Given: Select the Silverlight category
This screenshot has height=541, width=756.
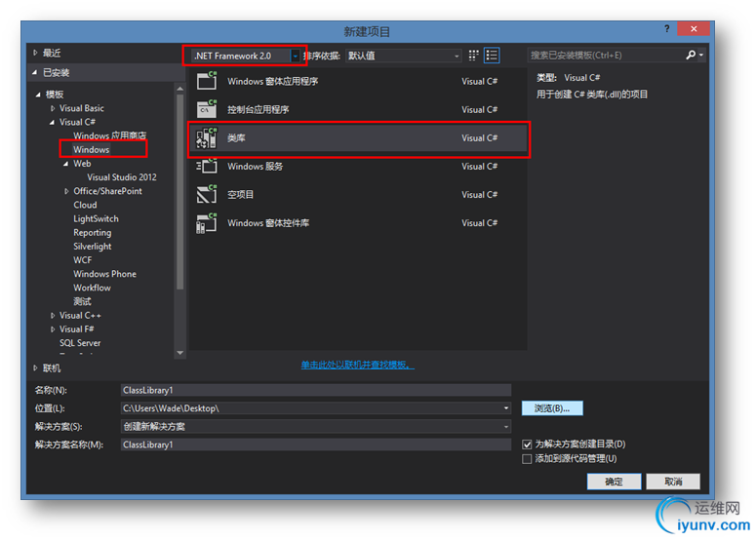Looking at the screenshot, I should 92,247.
